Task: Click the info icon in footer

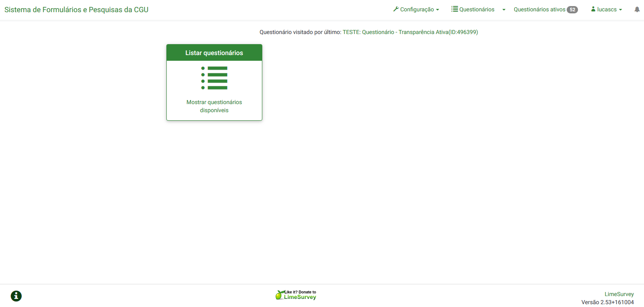Action: (16, 296)
